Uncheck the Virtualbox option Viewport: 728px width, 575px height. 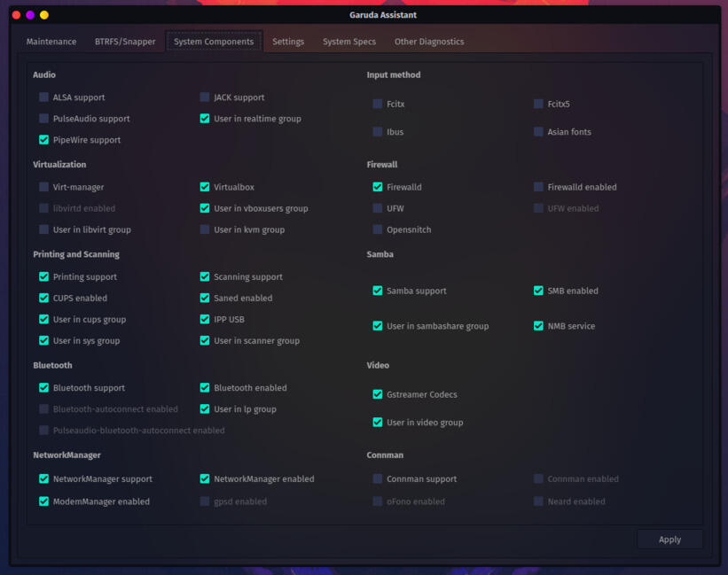(204, 187)
